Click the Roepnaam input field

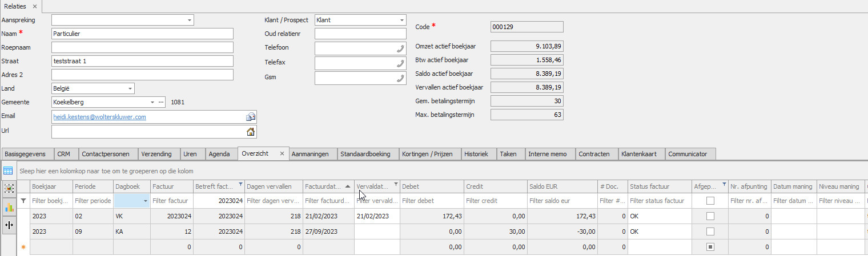143,47
